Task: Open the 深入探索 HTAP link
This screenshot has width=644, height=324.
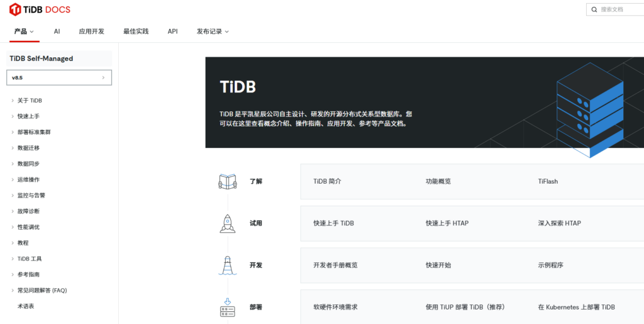Action: (x=559, y=223)
